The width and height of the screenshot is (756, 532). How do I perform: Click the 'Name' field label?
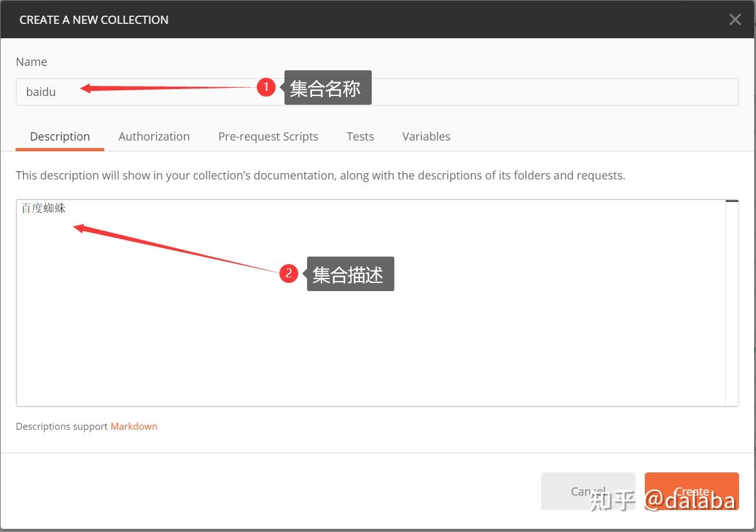point(31,62)
